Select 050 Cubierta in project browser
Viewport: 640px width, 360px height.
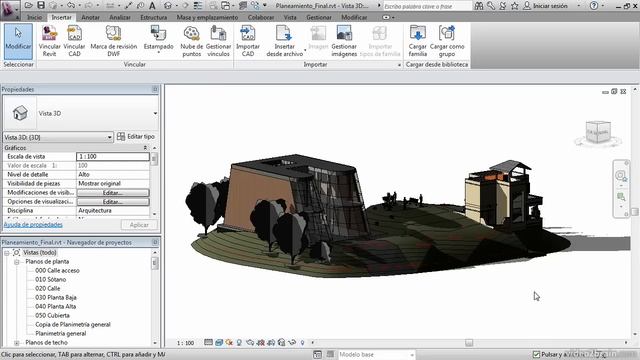(x=52, y=316)
